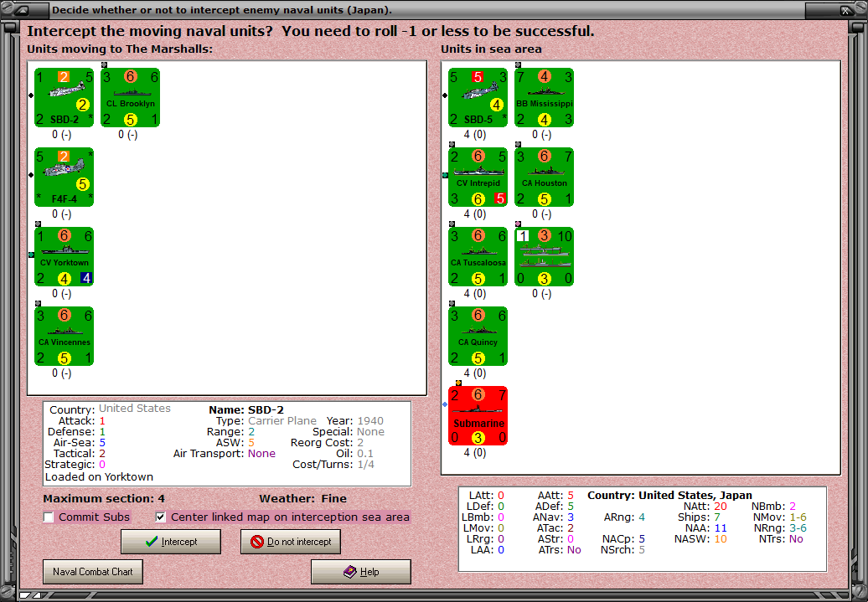
Task: Click the 'NASW: 10' value
Action: coord(700,539)
